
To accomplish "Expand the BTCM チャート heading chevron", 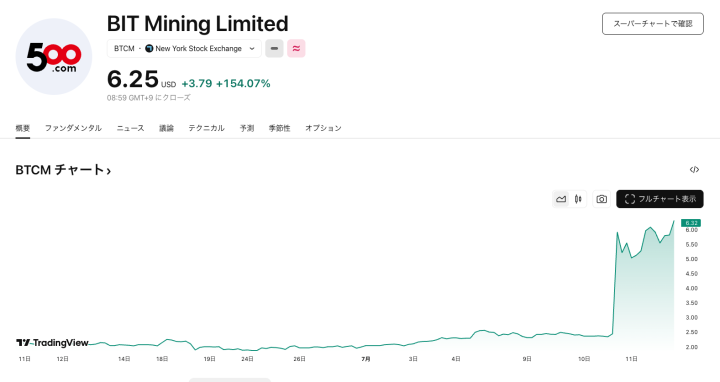I will pyautogui.click(x=109, y=171).
